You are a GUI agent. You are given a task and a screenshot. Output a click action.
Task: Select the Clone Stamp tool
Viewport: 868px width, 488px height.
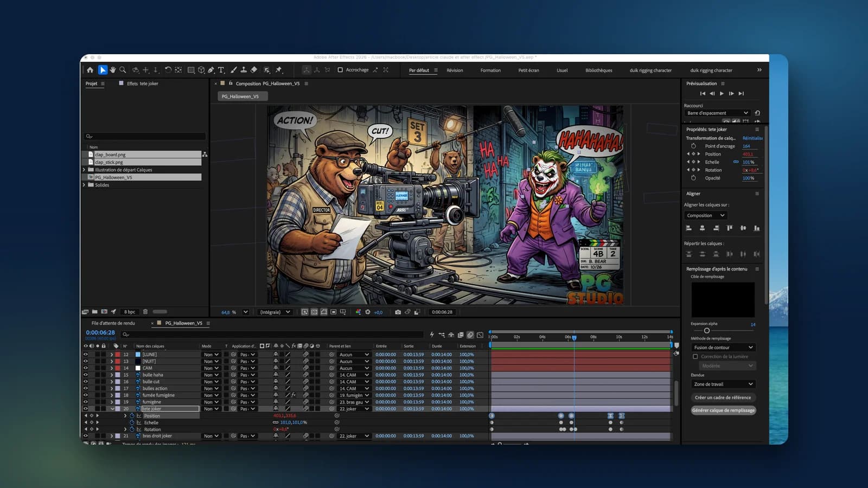click(244, 70)
